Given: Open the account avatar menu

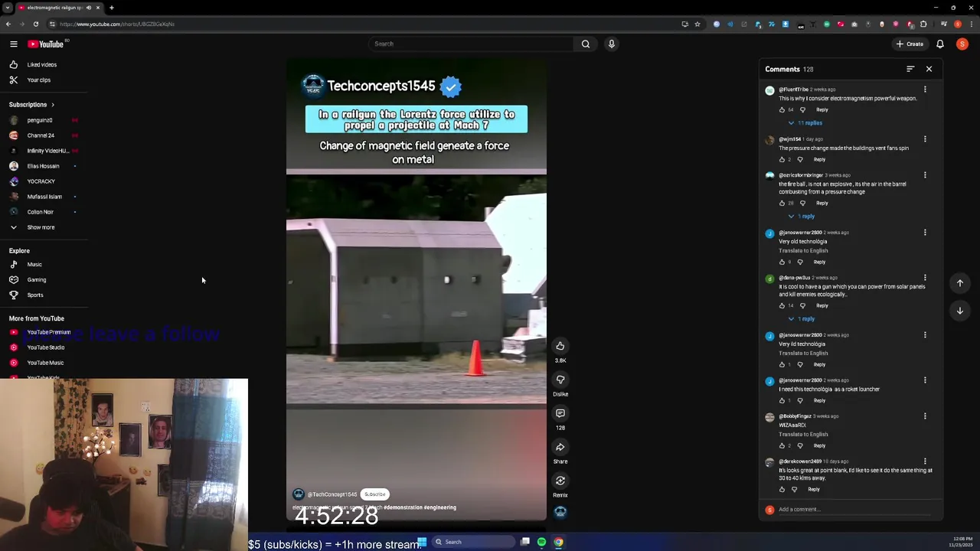Looking at the screenshot, I should 962,44.
